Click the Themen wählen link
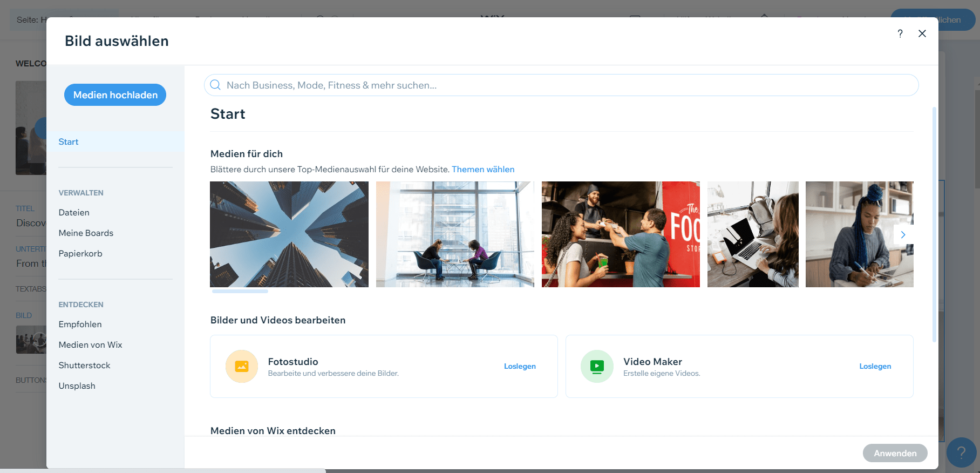The width and height of the screenshot is (980, 473). (483, 170)
